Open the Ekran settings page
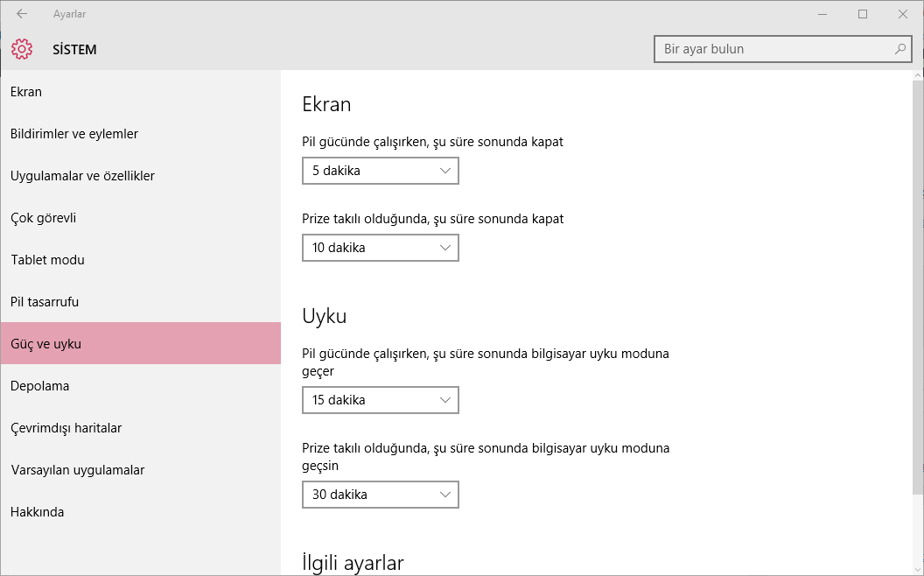Image resolution: width=924 pixels, height=576 pixels. 25,91
